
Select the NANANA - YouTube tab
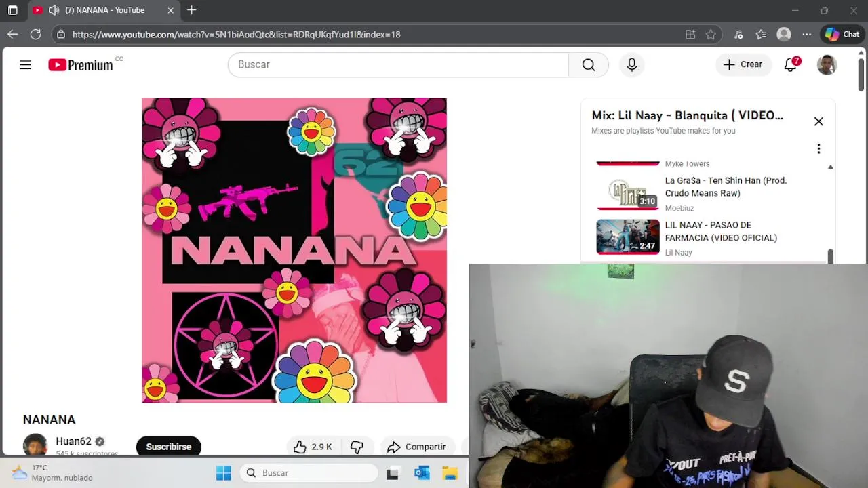point(104,10)
